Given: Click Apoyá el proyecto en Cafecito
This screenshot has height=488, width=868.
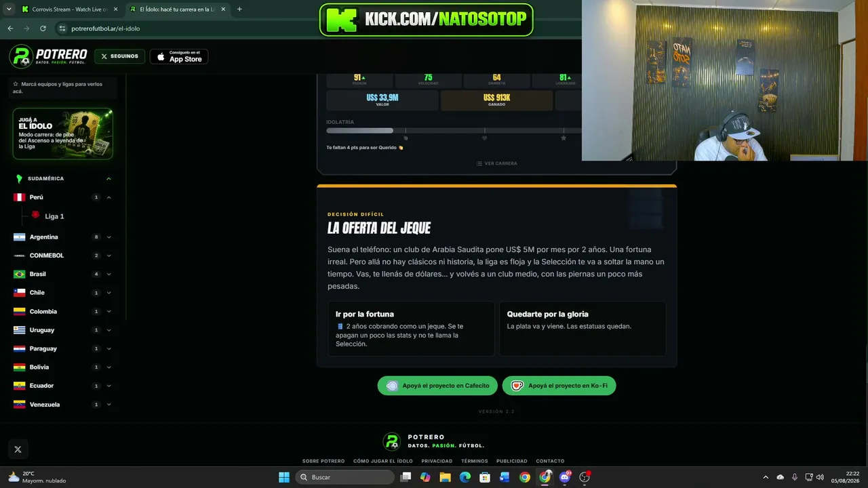Looking at the screenshot, I should click(437, 386).
